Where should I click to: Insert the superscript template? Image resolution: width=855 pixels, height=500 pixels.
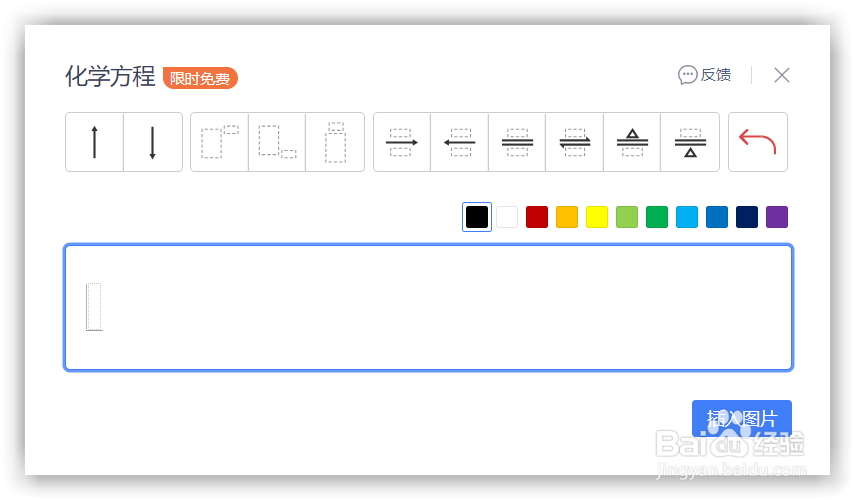tap(220, 142)
